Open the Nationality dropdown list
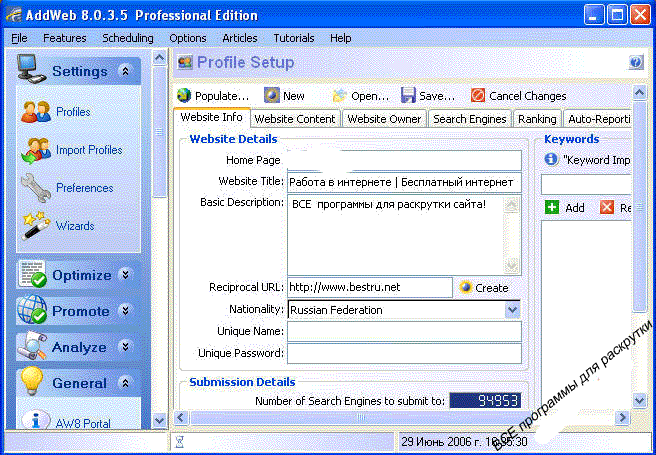 coord(512,310)
